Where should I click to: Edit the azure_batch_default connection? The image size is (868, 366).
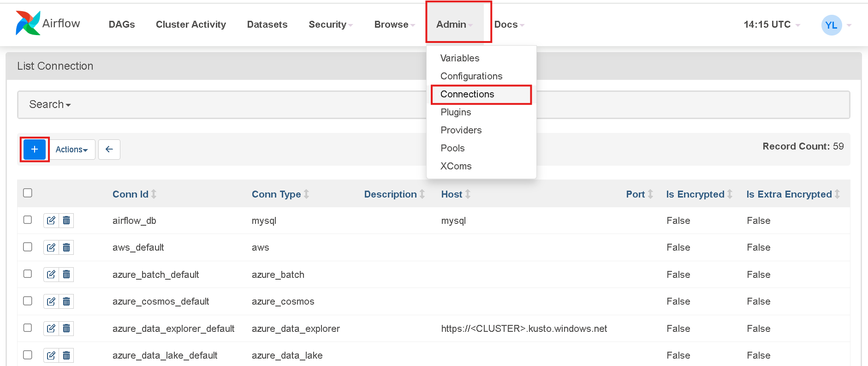[51, 275]
